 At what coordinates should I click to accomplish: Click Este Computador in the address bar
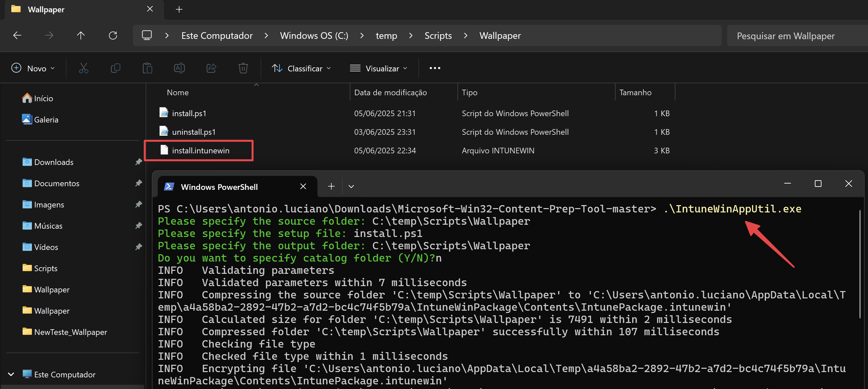(217, 35)
